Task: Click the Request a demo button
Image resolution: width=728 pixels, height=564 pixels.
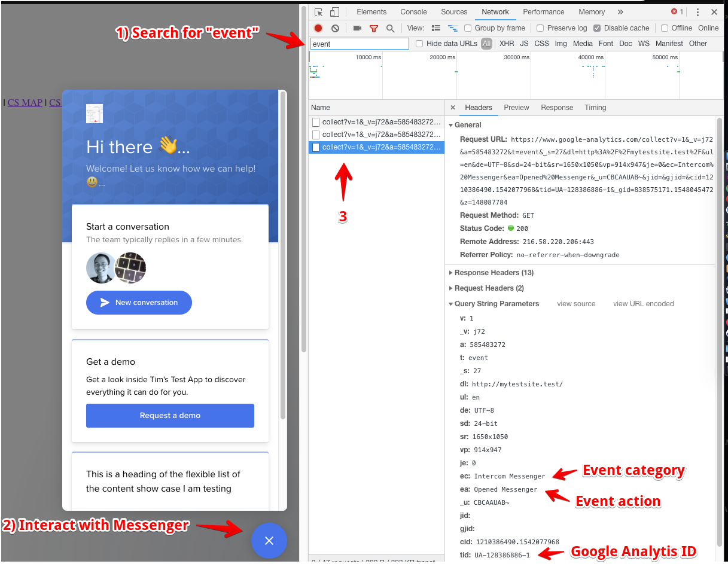Action: click(x=170, y=416)
